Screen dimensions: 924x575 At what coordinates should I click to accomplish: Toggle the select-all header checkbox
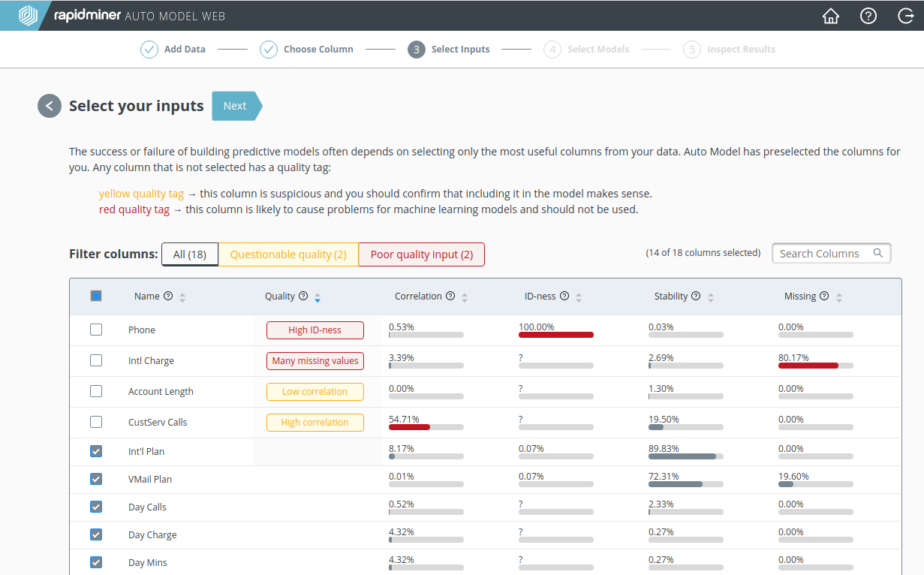(x=96, y=297)
